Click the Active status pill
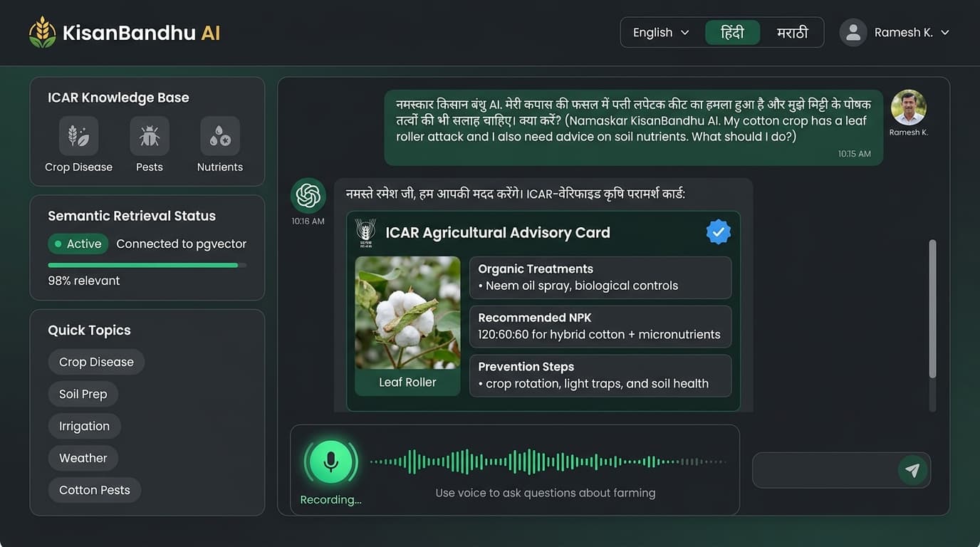This screenshot has height=547, width=980. tap(78, 244)
